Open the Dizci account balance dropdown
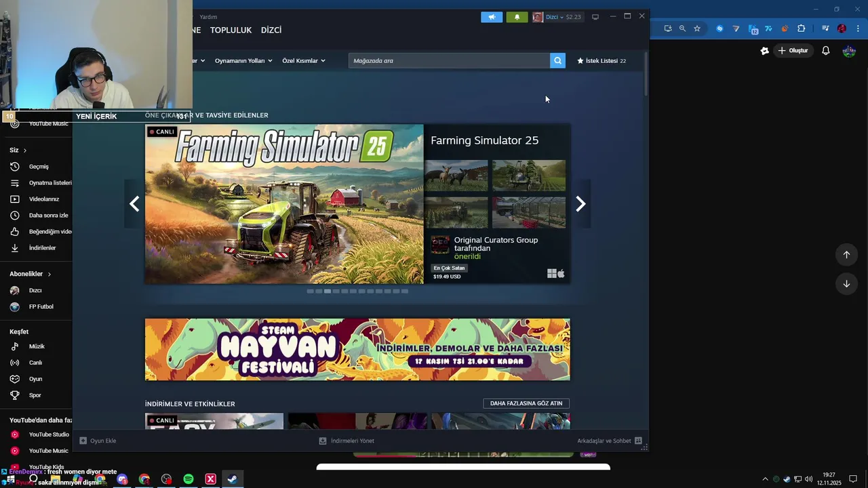868x488 pixels. point(557,17)
